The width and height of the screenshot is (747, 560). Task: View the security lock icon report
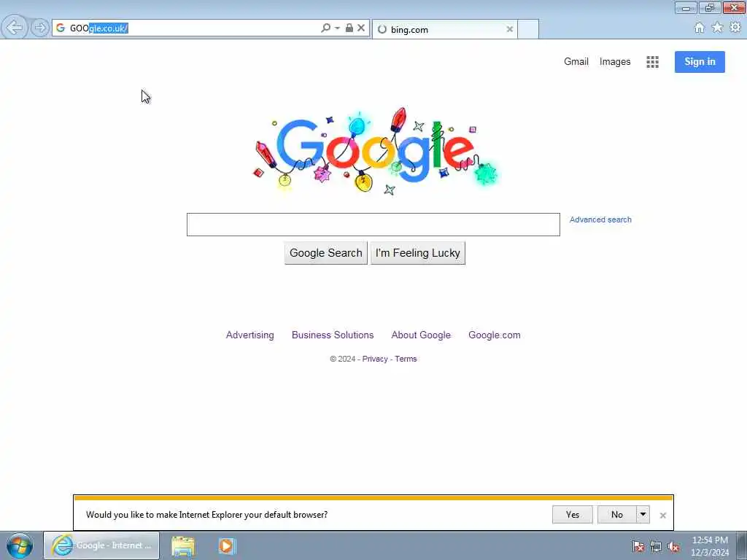349,28
